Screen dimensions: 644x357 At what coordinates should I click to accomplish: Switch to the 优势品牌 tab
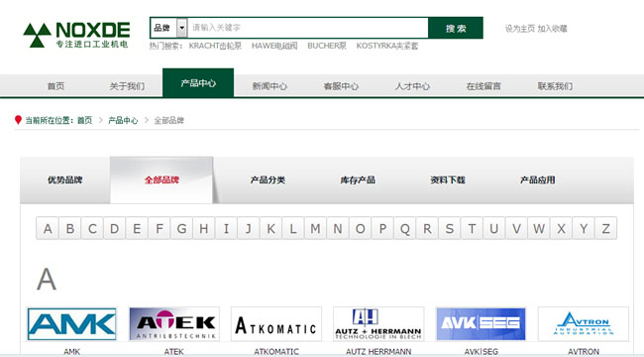[x=64, y=179]
